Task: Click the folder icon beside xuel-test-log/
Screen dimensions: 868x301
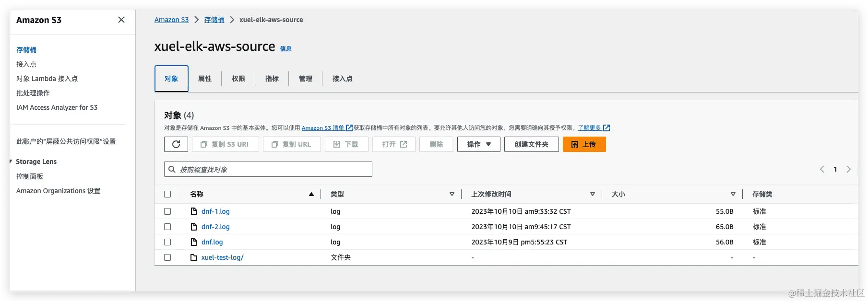Action: tap(194, 257)
